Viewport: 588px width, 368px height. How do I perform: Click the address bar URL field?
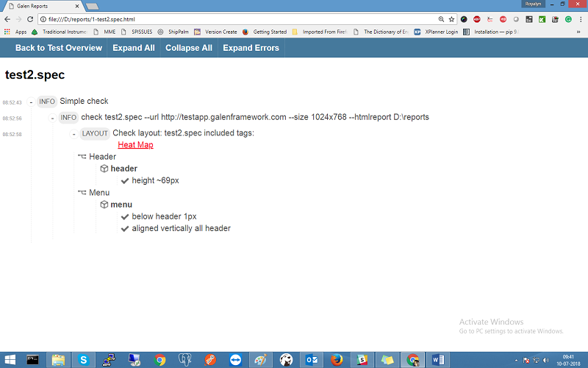(x=220, y=19)
